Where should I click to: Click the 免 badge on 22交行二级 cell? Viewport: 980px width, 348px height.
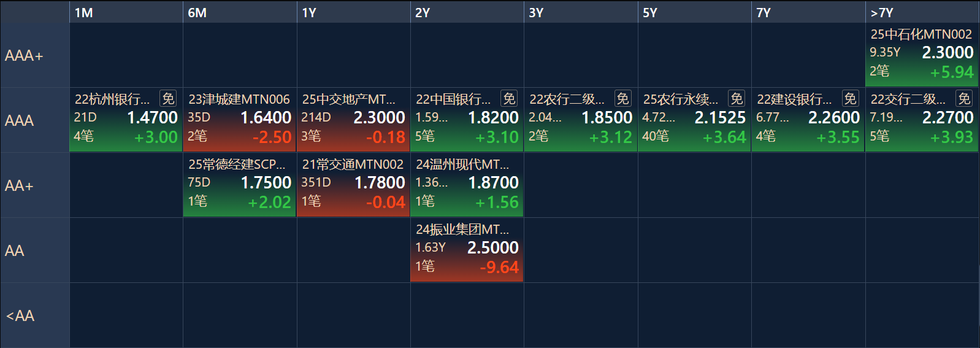point(964,98)
